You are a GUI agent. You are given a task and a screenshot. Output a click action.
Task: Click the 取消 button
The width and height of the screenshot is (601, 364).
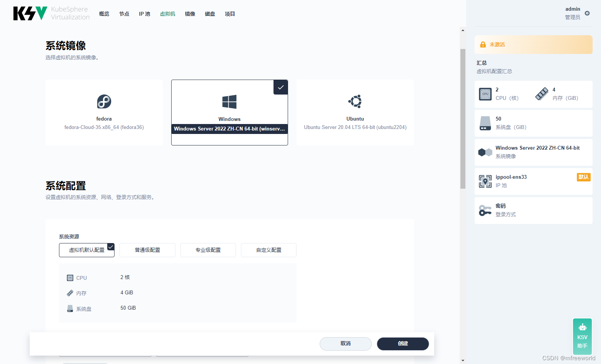click(346, 344)
